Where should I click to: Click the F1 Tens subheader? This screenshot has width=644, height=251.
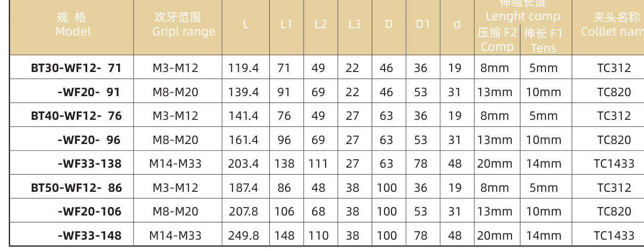click(x=544, y=40)
